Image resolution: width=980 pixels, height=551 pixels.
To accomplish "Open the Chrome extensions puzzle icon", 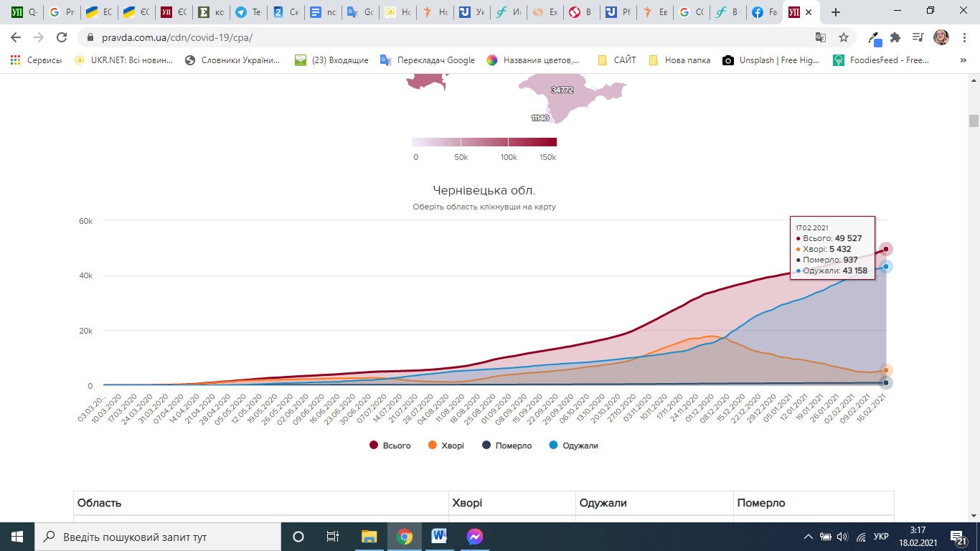I will click(895, 37).
